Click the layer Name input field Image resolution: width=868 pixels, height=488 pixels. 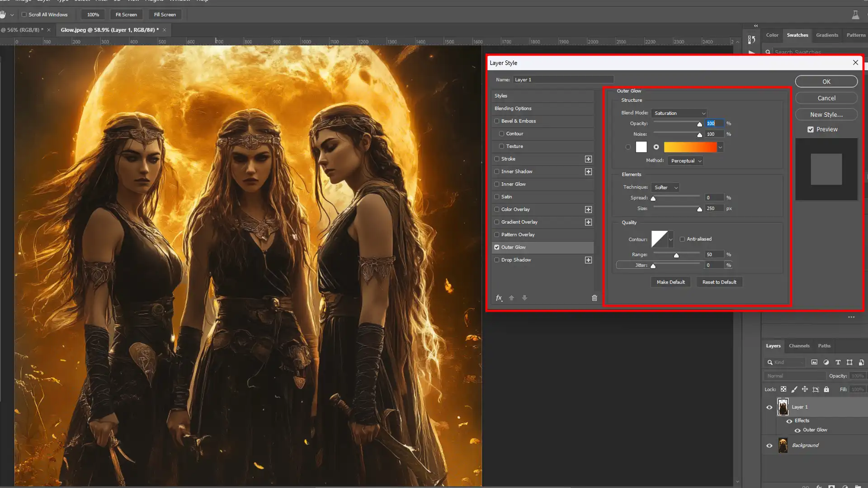(563, 80)
